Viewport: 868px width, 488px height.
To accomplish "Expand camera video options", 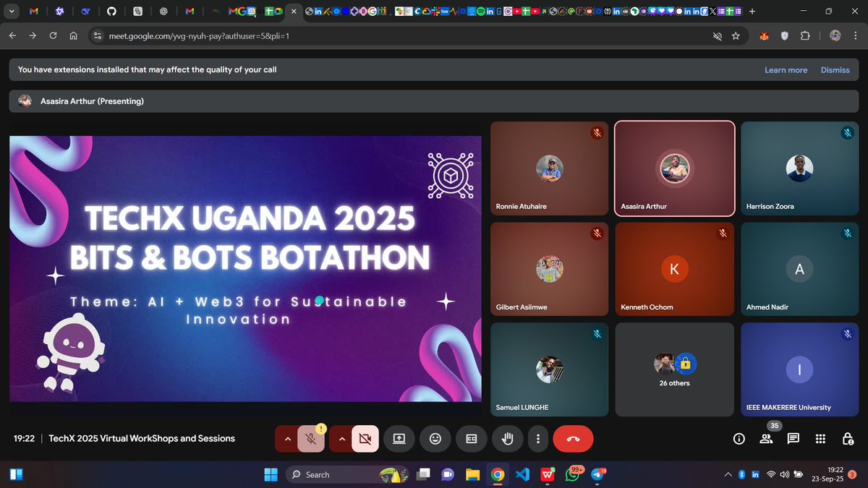I will tap(341, 438).
